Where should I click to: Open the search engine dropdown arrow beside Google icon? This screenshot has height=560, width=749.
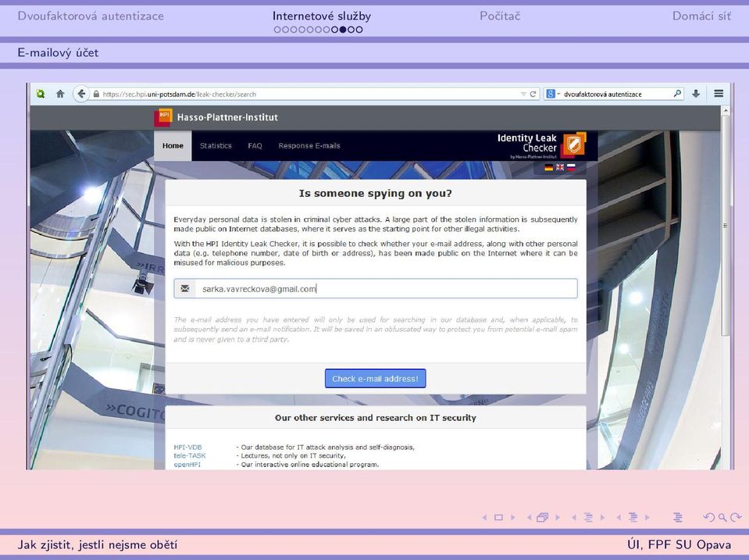coord(558,95)
